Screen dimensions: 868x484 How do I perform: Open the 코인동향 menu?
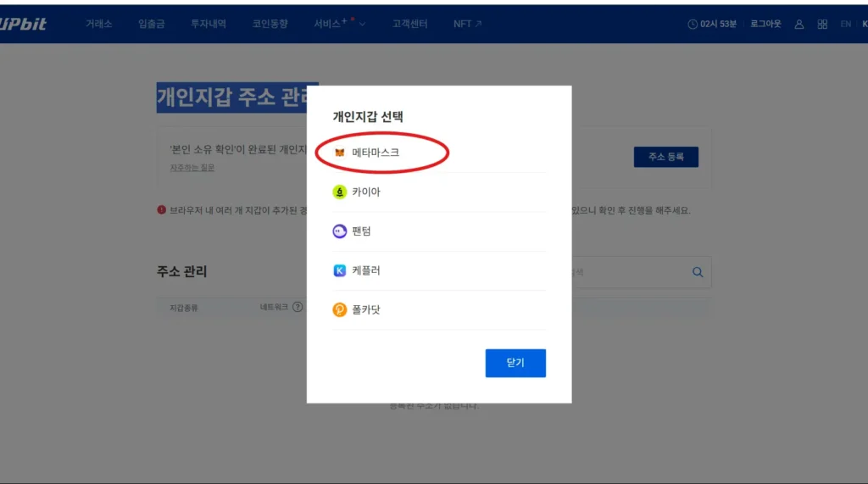pos(270,24)
